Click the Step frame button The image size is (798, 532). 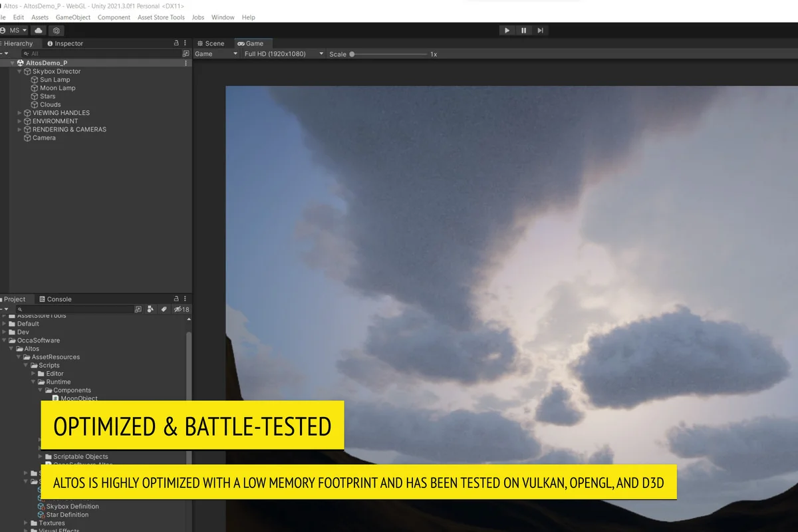(x=540, y=31)
